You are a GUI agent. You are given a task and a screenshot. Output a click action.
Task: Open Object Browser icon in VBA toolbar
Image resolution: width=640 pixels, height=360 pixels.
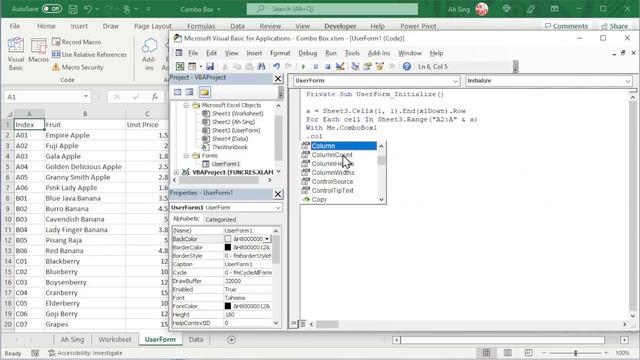tap(380, 67)
